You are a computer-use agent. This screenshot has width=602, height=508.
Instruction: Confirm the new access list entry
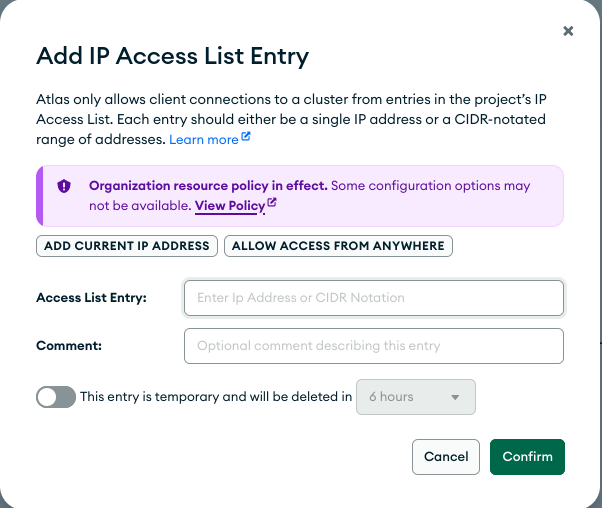527,457
